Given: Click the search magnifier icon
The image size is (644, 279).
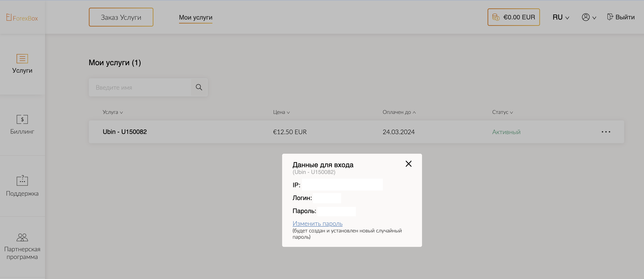Looking at the screenshot, I should (x=199, y=87).
